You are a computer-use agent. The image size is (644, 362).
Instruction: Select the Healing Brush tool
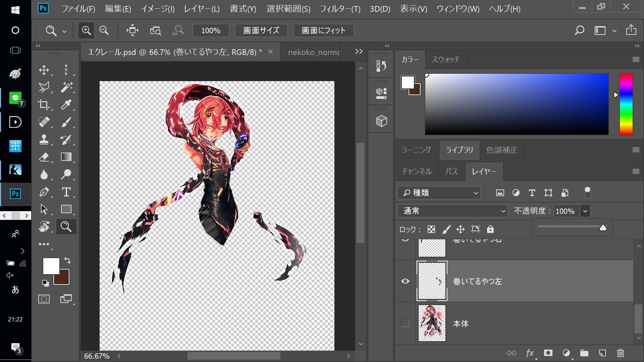pyautogui.click(x=44, y=122)
